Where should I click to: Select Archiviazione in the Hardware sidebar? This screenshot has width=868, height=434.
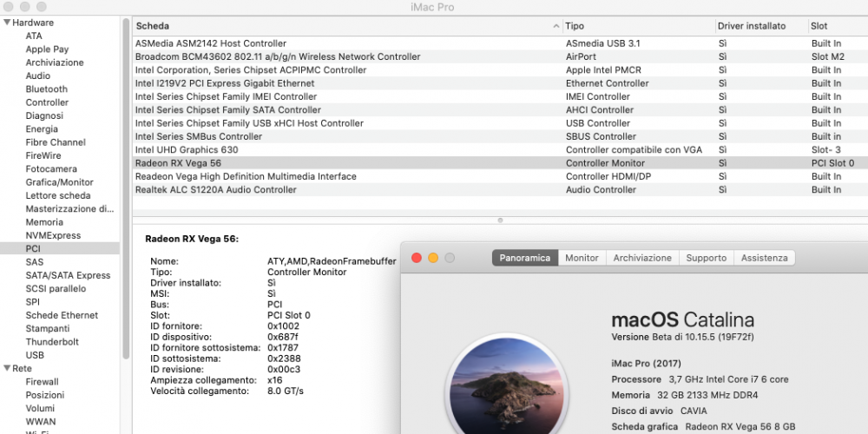click(55, 62)
